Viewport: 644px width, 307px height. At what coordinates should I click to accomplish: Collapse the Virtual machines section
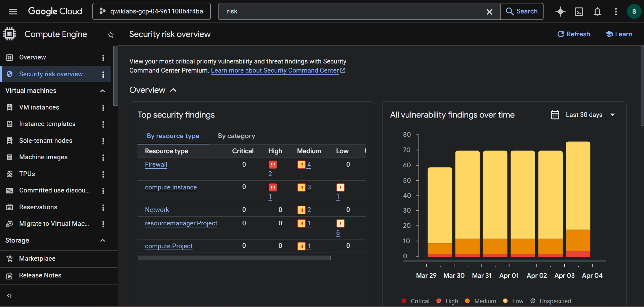103,91
